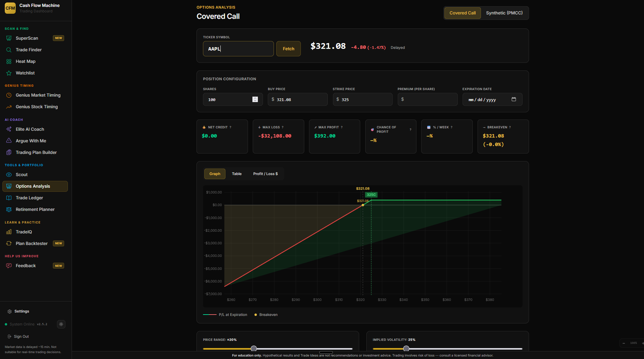Click the Price Range slider handle
Image resolution: width=644 pixels, height=359 pixels.
[254, 349]
